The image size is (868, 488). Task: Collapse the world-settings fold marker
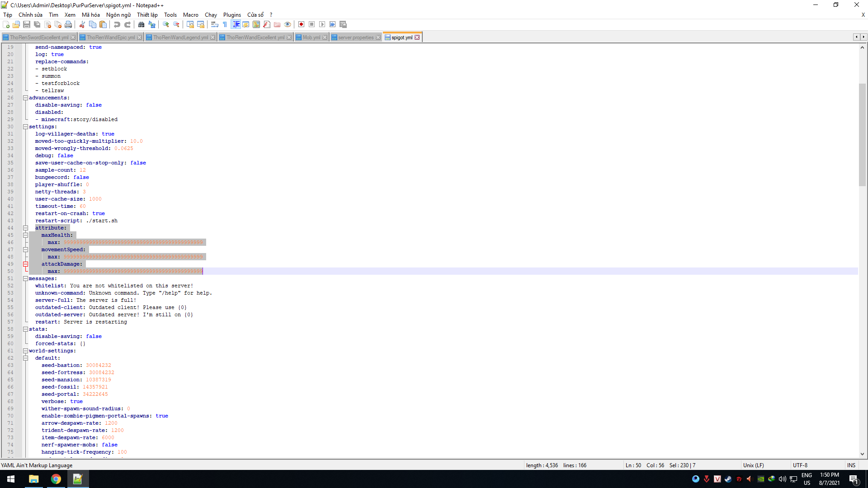(x=26, y=351)
